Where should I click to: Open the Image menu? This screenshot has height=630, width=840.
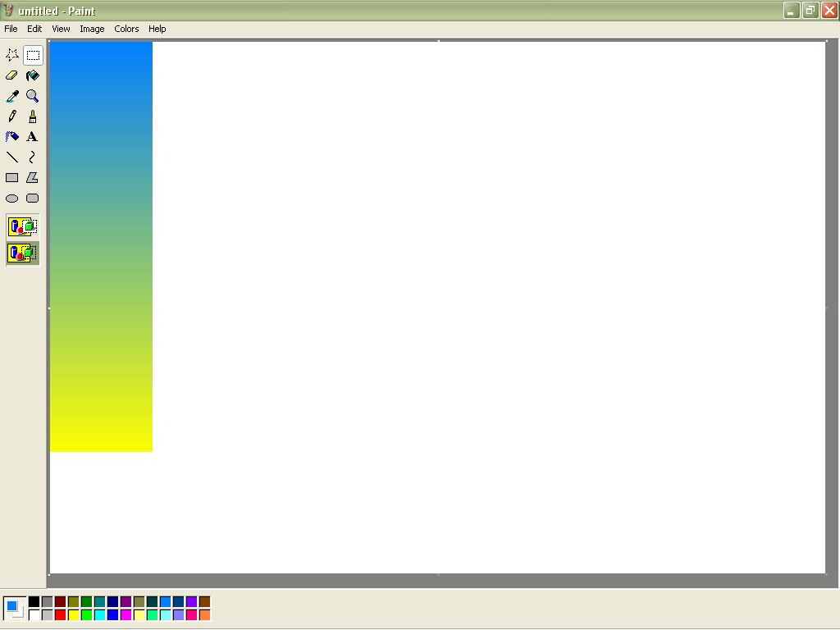pos(92,29)
